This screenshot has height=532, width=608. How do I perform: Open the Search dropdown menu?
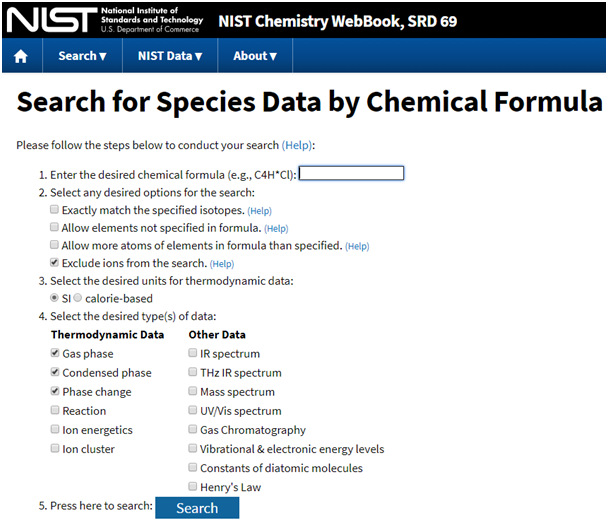[x=82, y=56]
